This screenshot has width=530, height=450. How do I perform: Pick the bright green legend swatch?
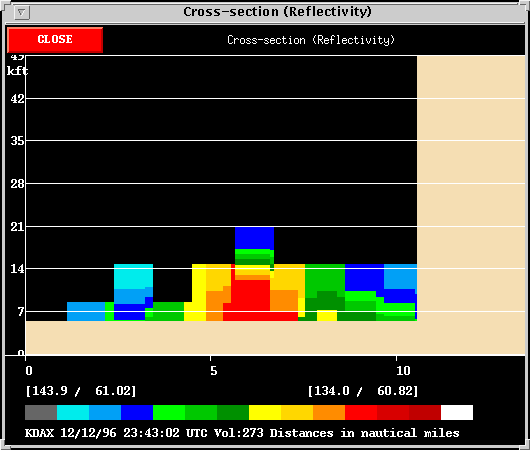tap(169, 412)
